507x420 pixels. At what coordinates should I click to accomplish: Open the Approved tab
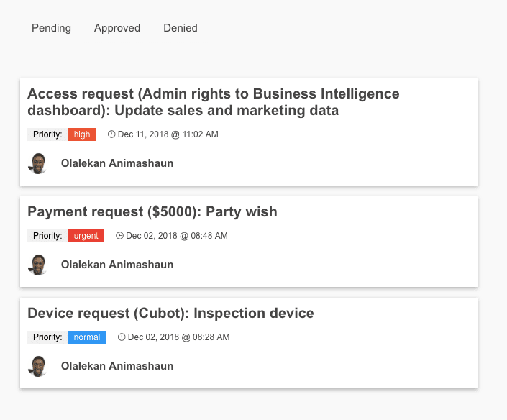coord(117,29)
